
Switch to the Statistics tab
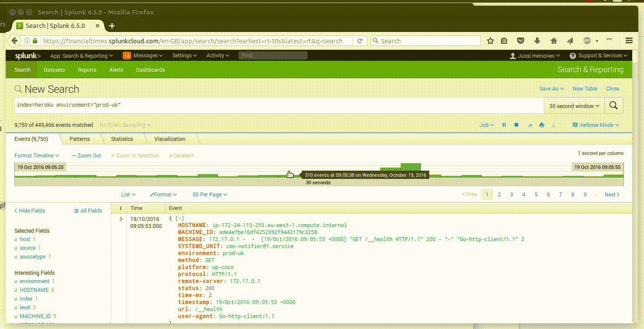click(x=122, y=139)
